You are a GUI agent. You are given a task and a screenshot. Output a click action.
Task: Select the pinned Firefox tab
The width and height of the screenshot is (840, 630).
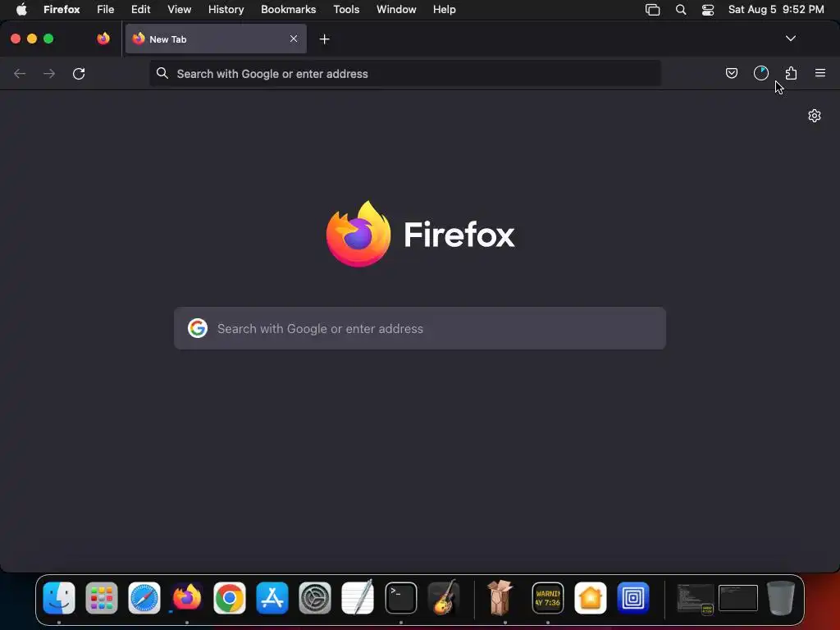(x=103, y=39)
